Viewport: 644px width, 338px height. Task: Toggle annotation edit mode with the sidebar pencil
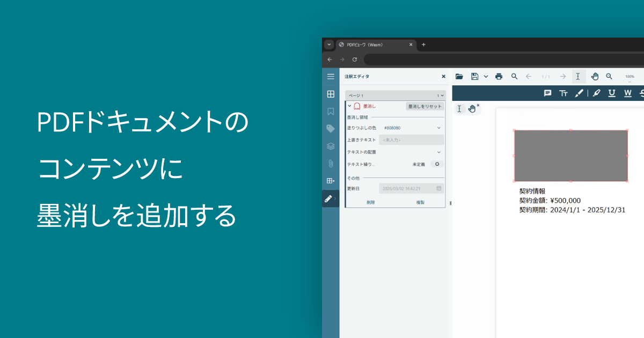[329, 197]
